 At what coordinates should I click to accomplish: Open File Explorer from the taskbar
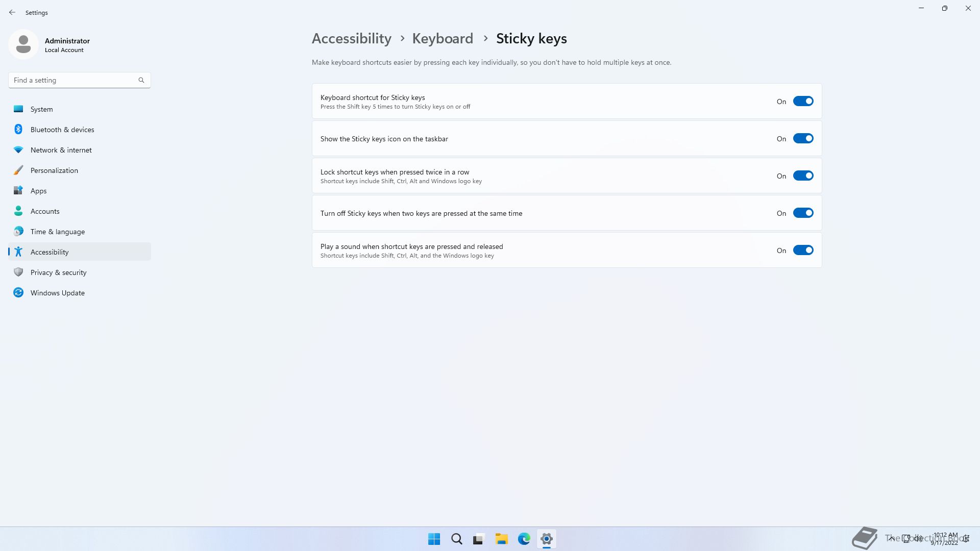tap(501, 539)
